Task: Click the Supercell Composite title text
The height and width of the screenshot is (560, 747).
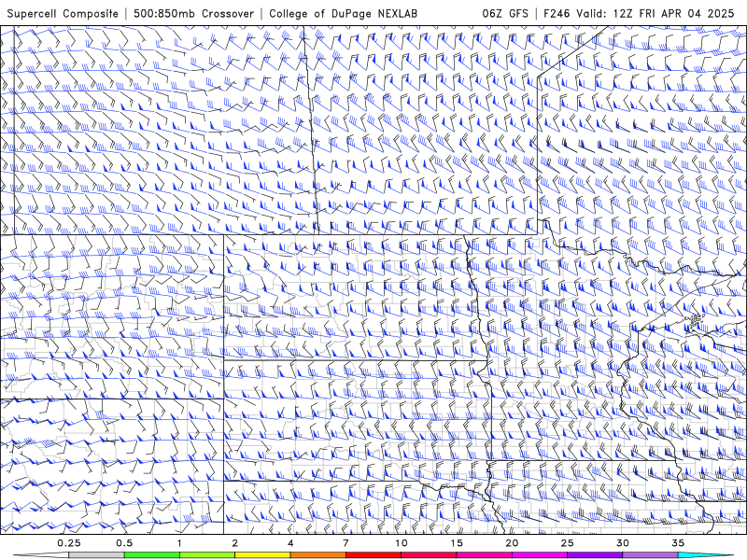Action: click(63, 13)
